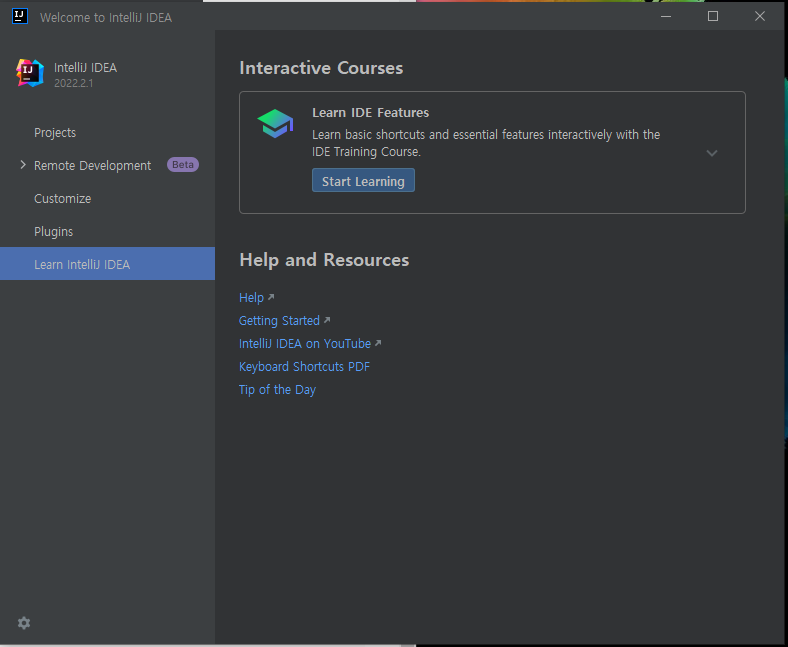Click the Interactive Courses heading
This screenshot has height=647, width=788.
(321, 68)
